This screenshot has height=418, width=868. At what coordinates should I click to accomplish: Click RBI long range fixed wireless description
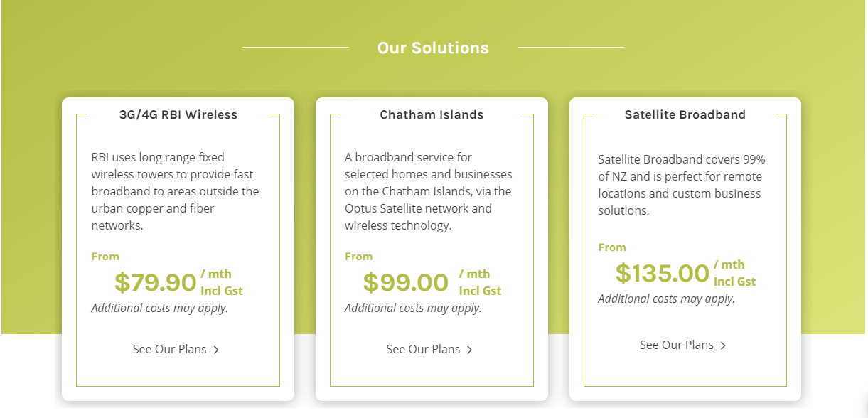point(175,191)
